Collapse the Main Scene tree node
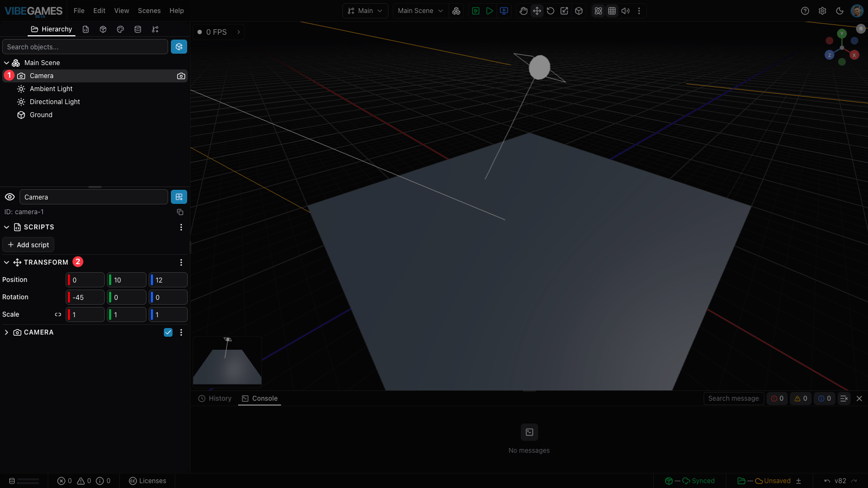 click(x=7, y=63)
